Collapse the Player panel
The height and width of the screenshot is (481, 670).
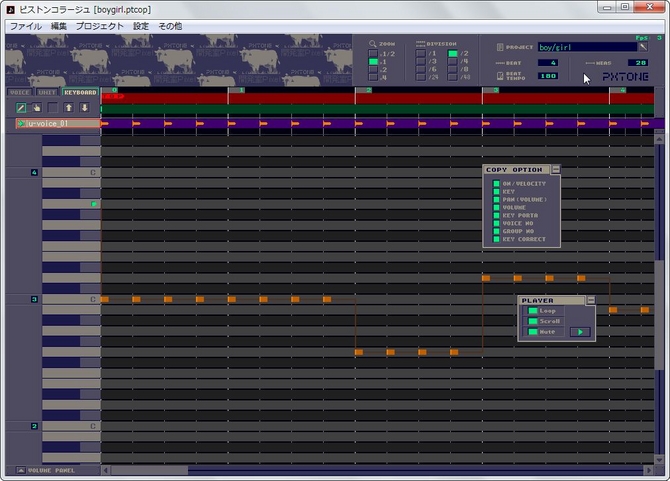click(590, 300)
